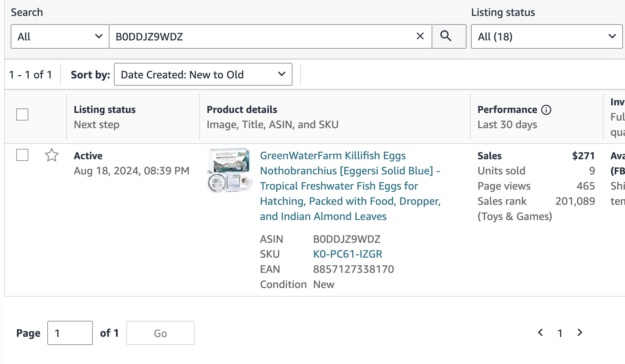
Task: Click page number 1 in pagination
Action: point(560,333)
